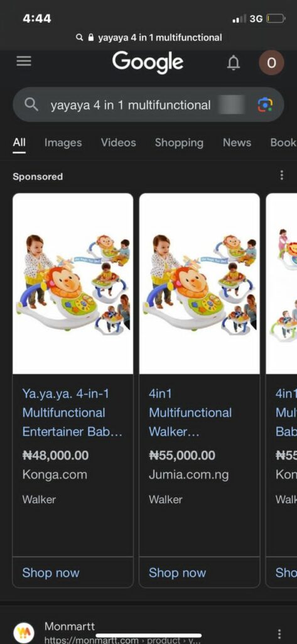
Task: Tap the Google logo
Action: pyautogui.click(x=148, y=62)
